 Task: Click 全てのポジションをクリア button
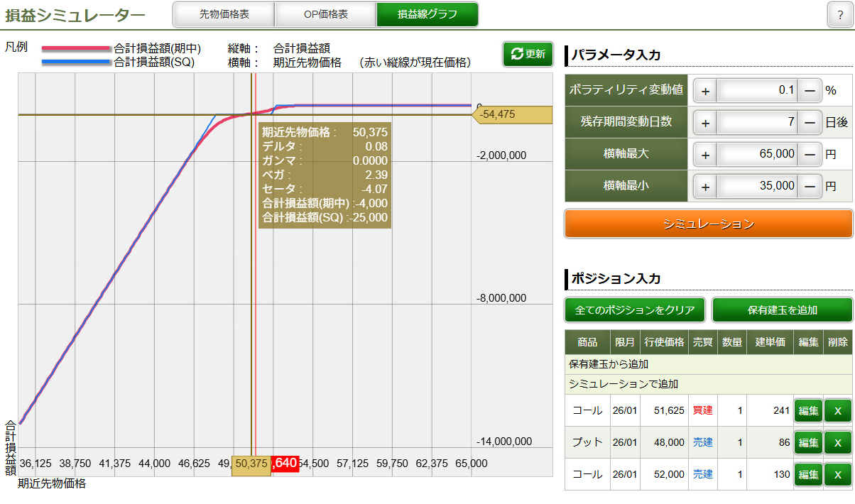[x=635, y=310]
